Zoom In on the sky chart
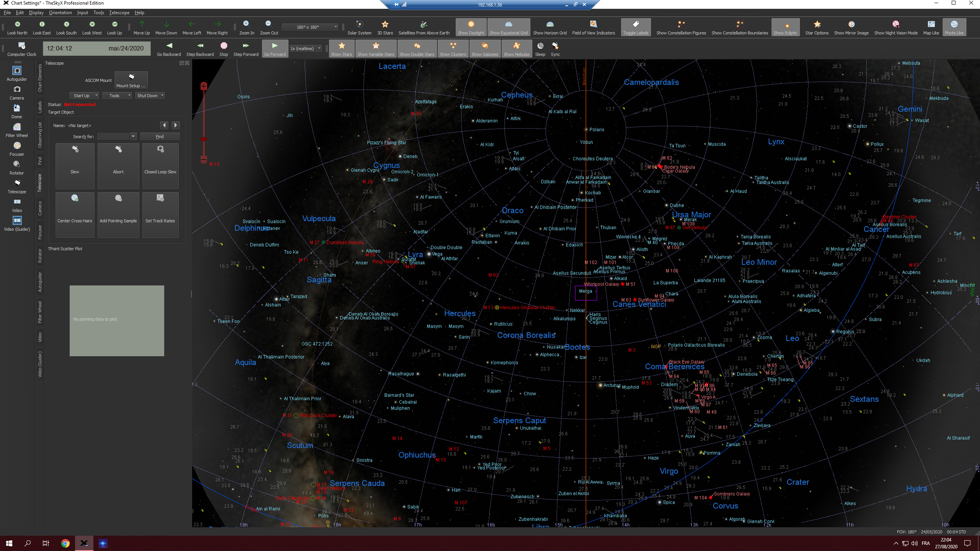The height and width of the screenshot is (551, 980). (x=247, y=28)
